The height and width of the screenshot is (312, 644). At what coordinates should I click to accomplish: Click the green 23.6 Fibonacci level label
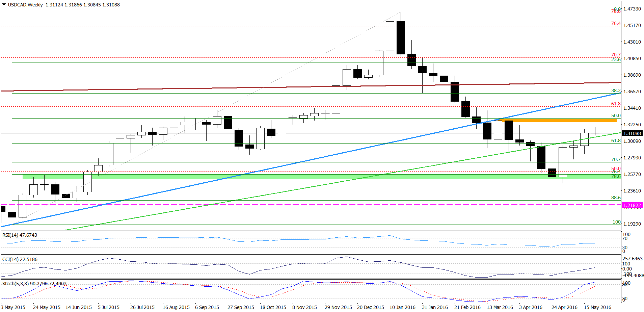click(616, 59)
